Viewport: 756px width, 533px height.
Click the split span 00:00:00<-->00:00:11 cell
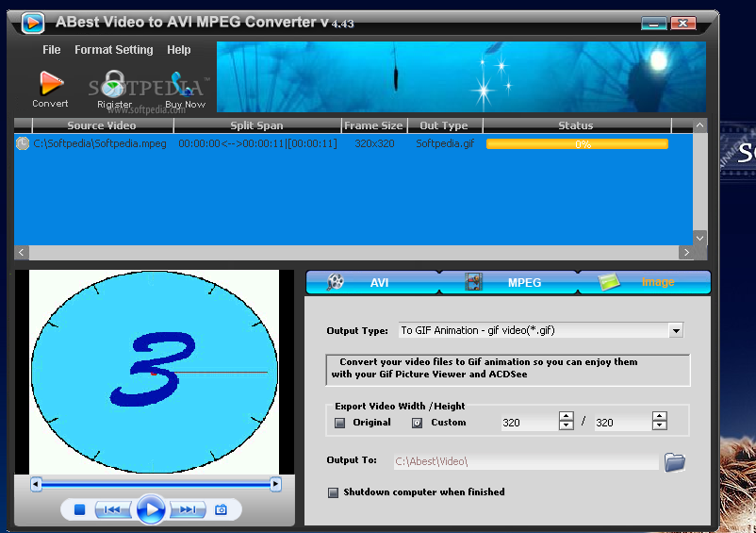click(257, 143)
